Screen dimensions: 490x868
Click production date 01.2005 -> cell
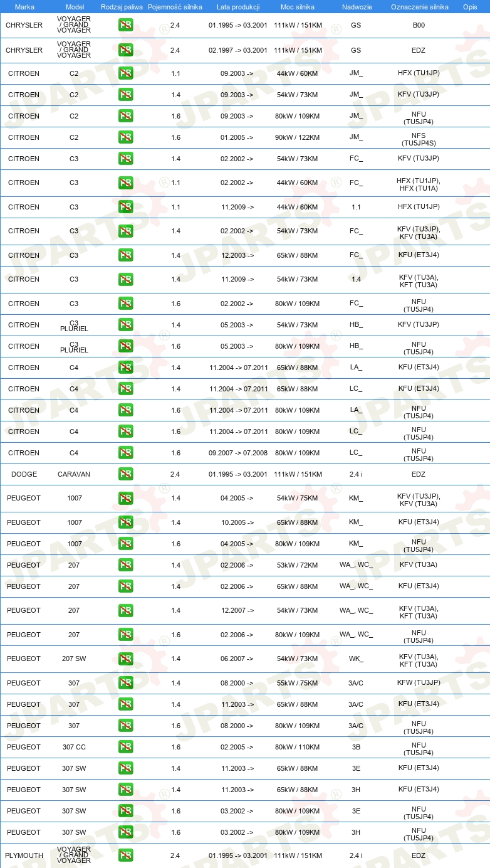pyautogui.click(x=237, y=137)
